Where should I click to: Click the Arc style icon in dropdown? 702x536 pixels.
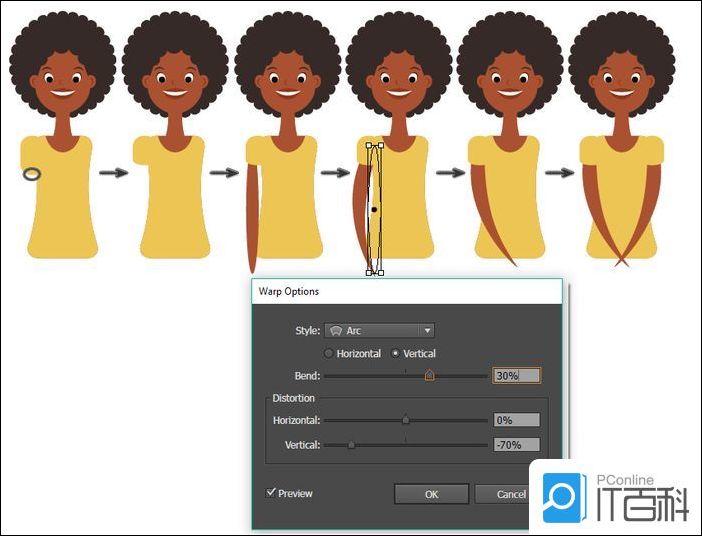pos(336,330)
